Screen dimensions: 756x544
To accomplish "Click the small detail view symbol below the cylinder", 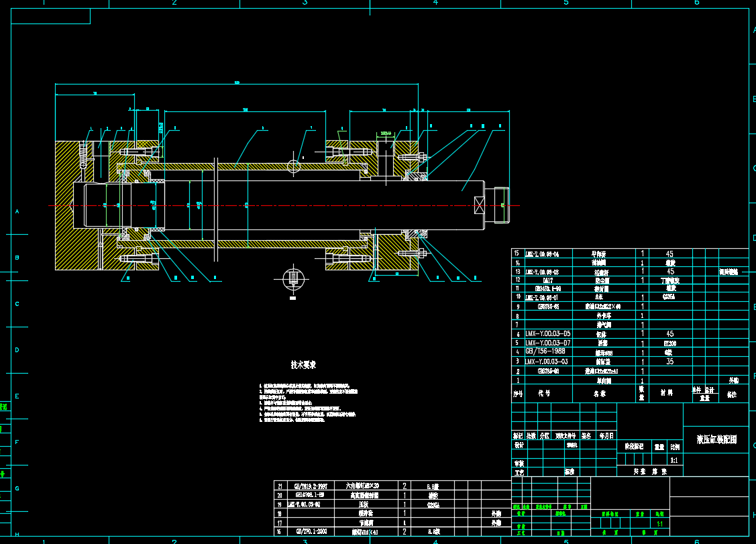I will (291, 278).
